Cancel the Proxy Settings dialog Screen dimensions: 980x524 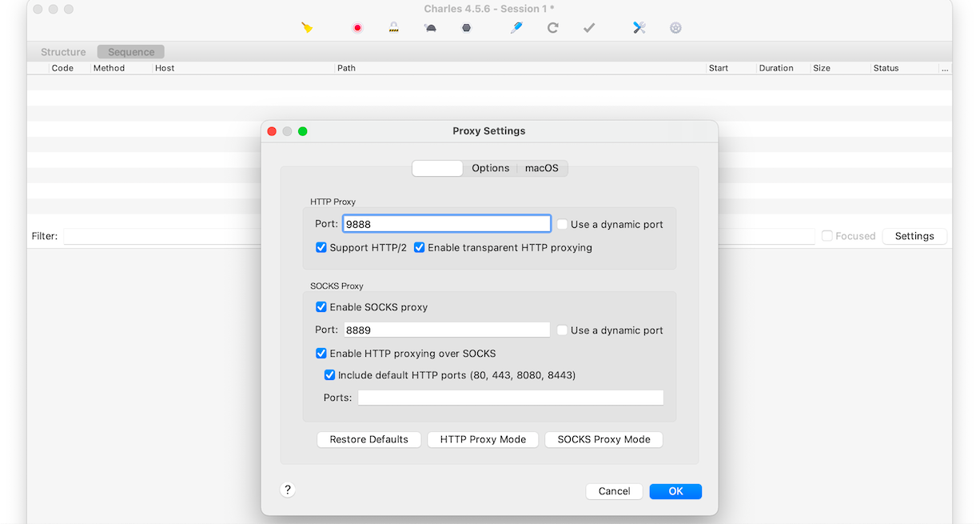pos(614,491)
